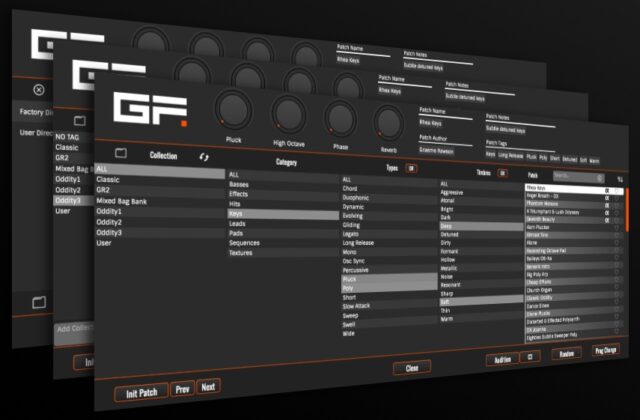
Task: Click the circled X icon in the back window
Action: click(x=39, y=90)
